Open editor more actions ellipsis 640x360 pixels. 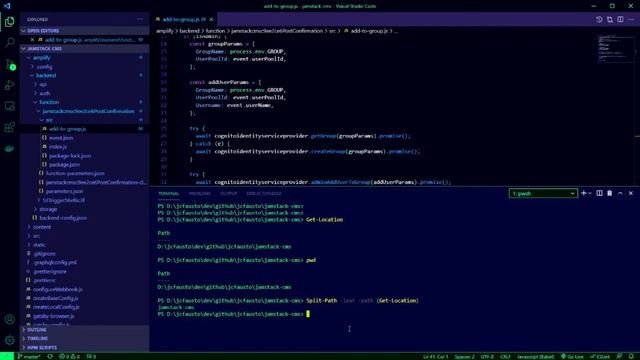631,19
